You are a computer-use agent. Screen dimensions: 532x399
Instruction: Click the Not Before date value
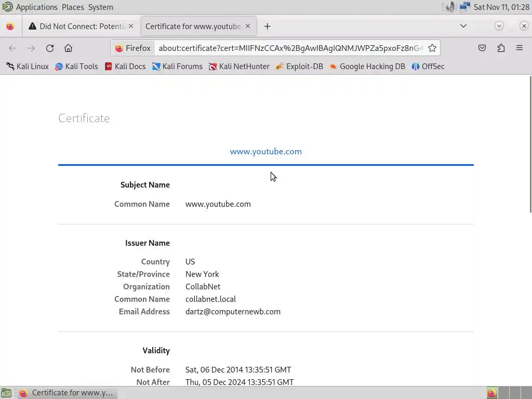[x=238, y=370]
